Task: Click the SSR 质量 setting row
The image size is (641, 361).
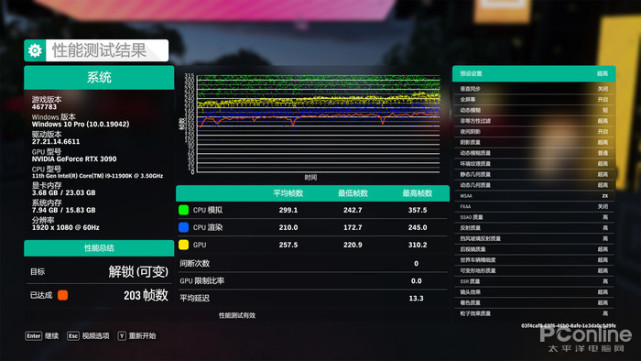Action: pyautogui.click(x=533, y=281)
